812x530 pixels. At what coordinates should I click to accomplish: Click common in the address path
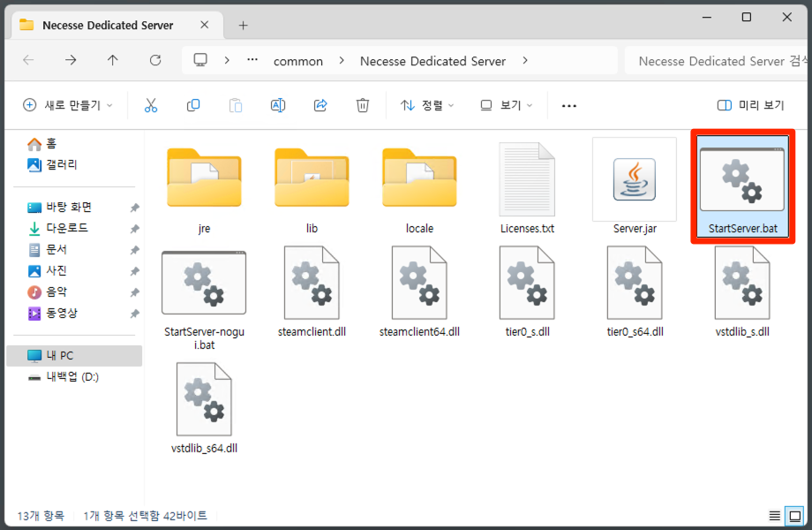(x=298, y=61)
